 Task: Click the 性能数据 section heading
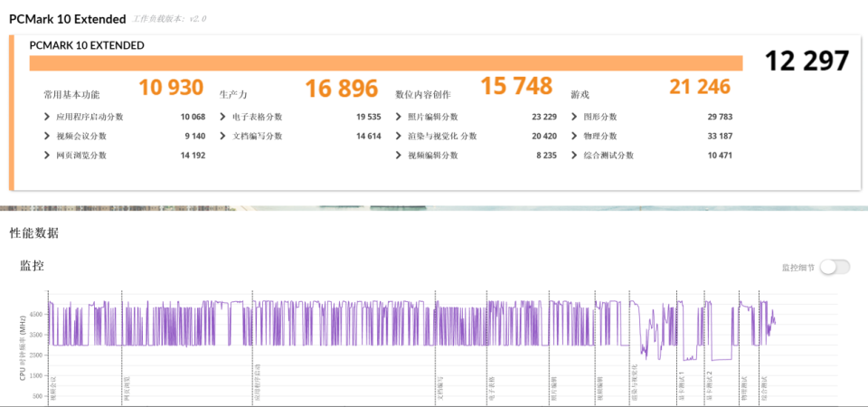(x=34, y=233)
